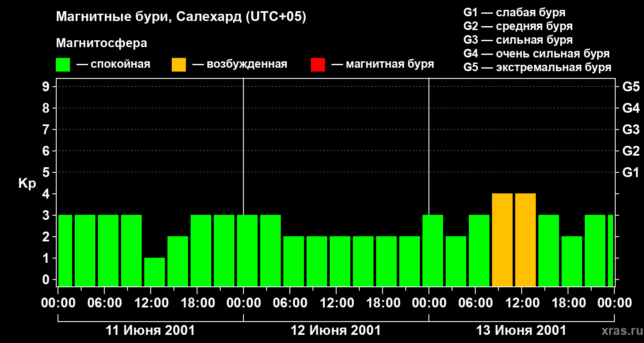Image resolution: width=644 pixels, height=343 pixels.
Task: Click the 'G1 — слабая буря' legend line
Action: tap(514, 12)
